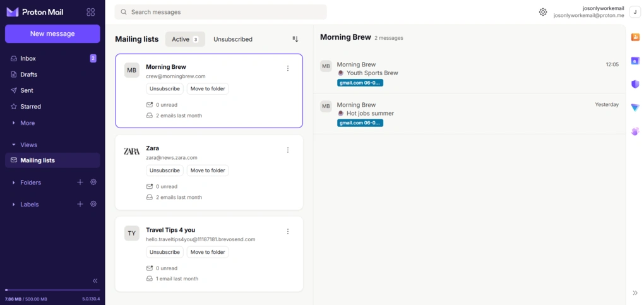644x305 pixels.
Task: Click MB avatar of Hot jobs summer message
Action: click(326, 107)
